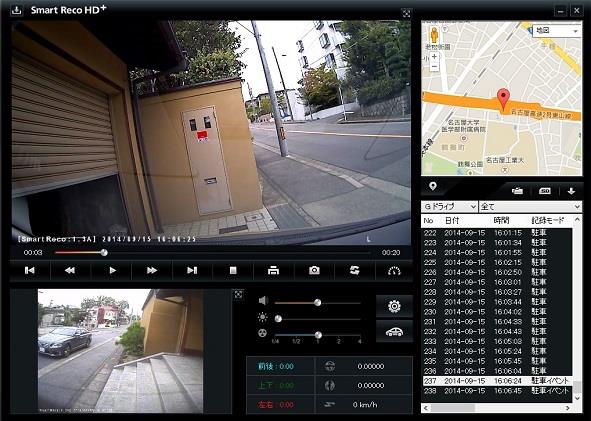Jump to the previous file

[x=30, y=270]
